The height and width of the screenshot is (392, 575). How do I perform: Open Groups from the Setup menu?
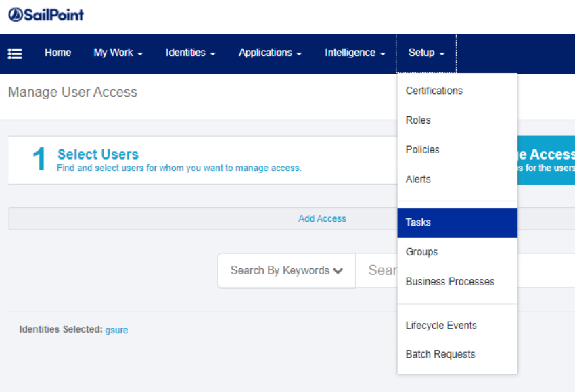457,252
